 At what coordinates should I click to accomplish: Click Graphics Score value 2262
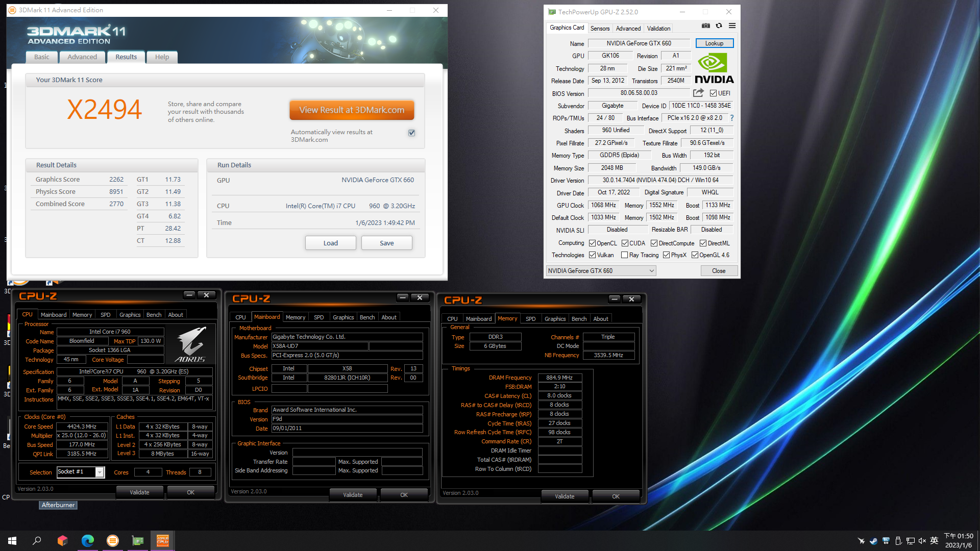click(x=116, y=180)
